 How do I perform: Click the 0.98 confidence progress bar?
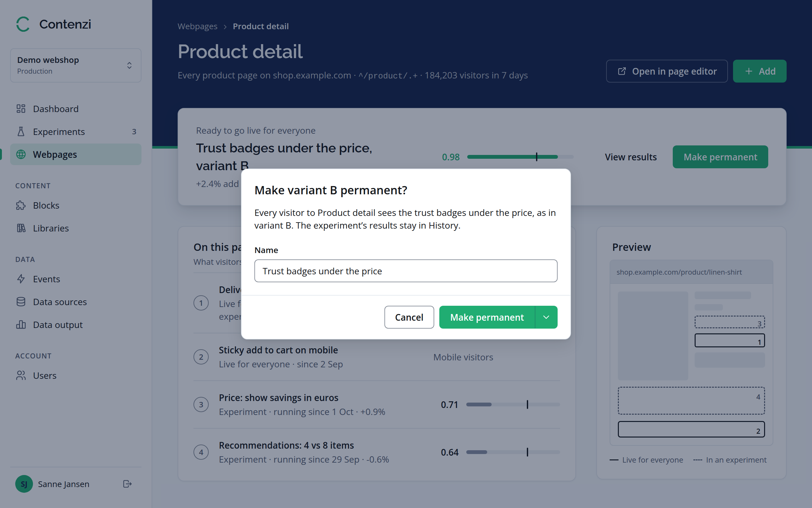[520, 157]
